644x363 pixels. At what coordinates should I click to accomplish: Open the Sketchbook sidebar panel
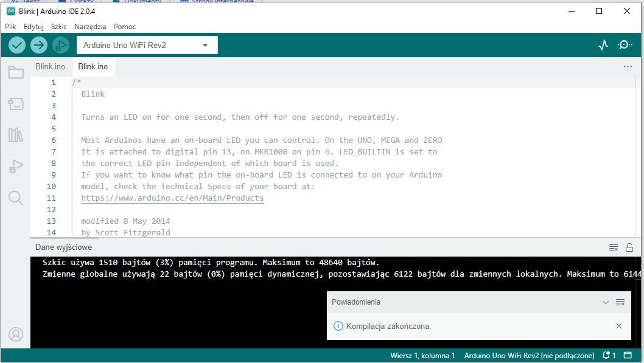(16, 71)
